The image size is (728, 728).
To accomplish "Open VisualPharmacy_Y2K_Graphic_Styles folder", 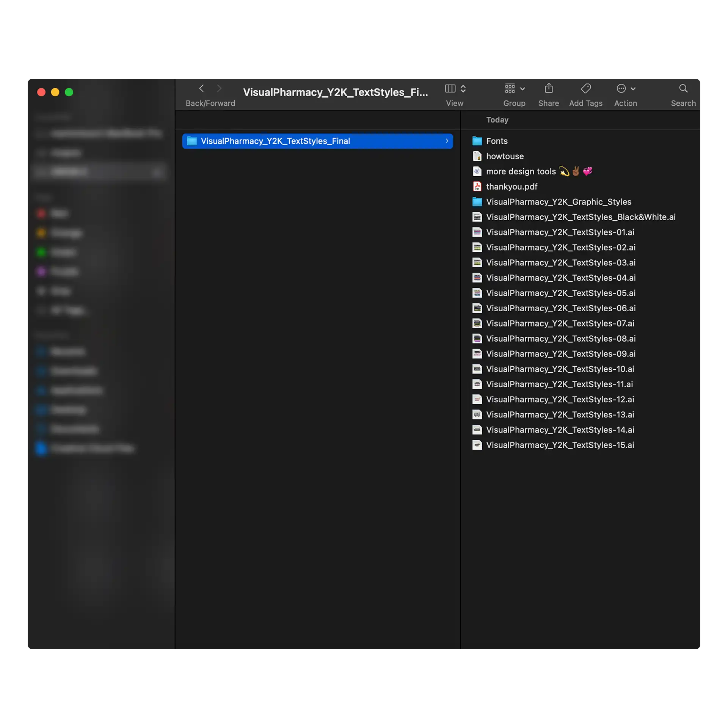I will click(558, 202).
